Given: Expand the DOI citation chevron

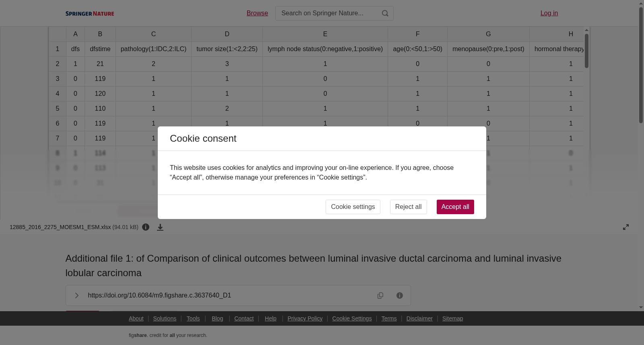Looking at the screenshot, I should [x=77, y=295].
